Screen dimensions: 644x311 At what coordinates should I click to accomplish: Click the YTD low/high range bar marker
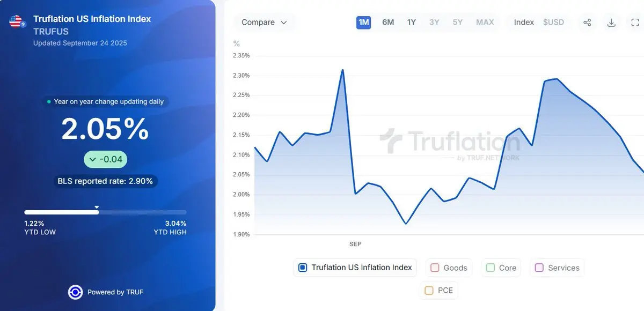click(x=97, y=207)
